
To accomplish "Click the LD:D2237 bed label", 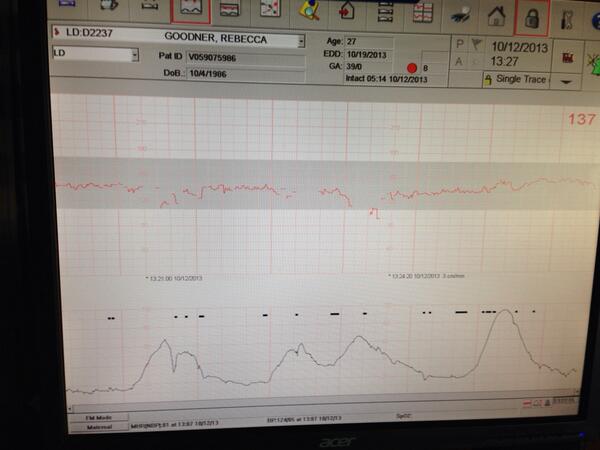I will [89, 33].
